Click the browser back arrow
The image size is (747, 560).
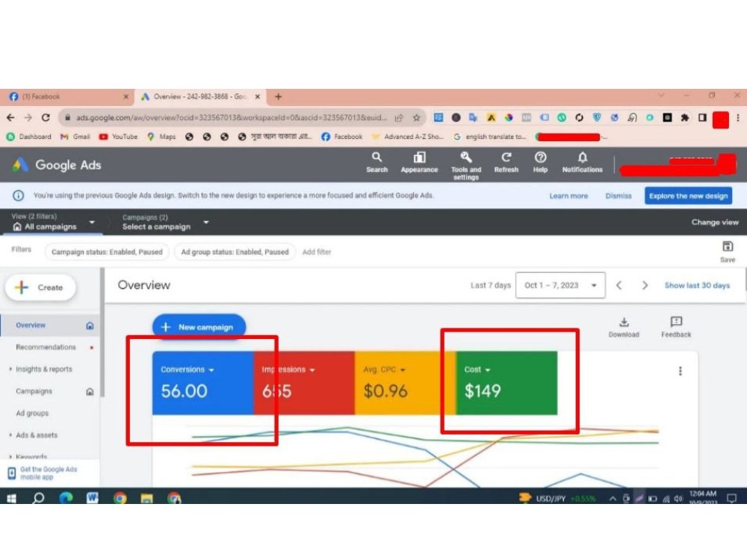point(10,118)
